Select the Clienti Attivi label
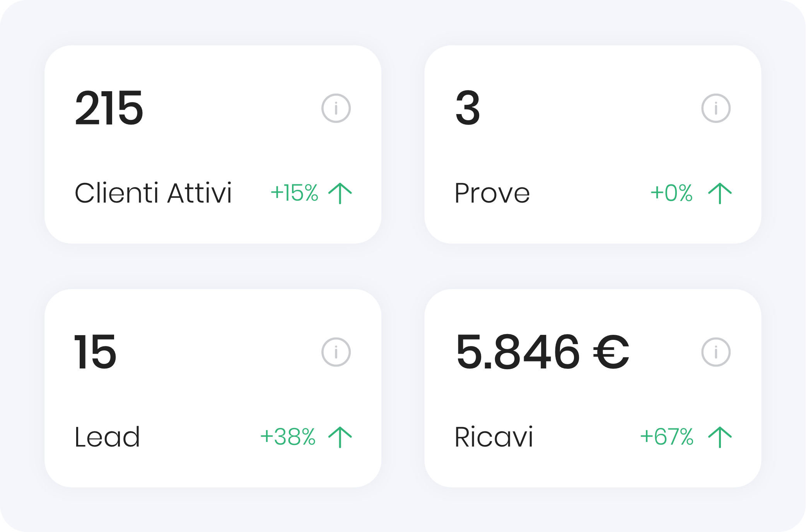The width and height of the screenshot is (806, 532). 153,193
